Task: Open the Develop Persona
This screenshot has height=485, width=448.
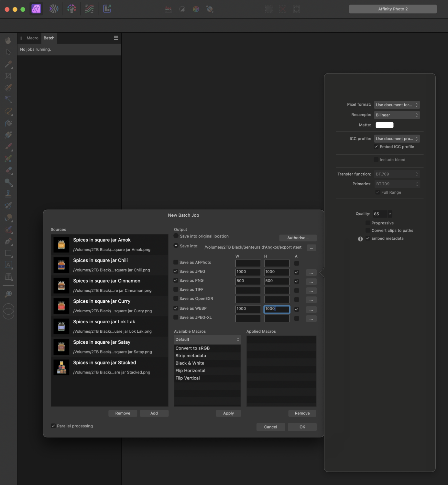Action: pyautogui.click(x=71, y=9)
